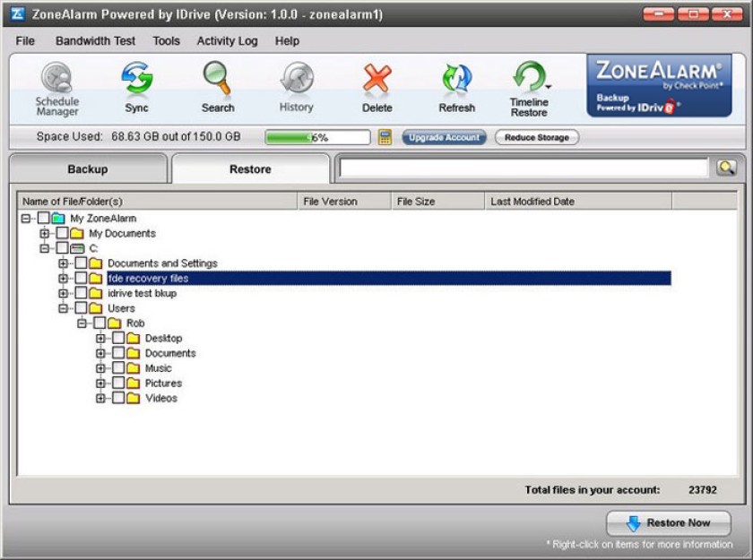Check the fde recovery files checkbox

(81, 278)
